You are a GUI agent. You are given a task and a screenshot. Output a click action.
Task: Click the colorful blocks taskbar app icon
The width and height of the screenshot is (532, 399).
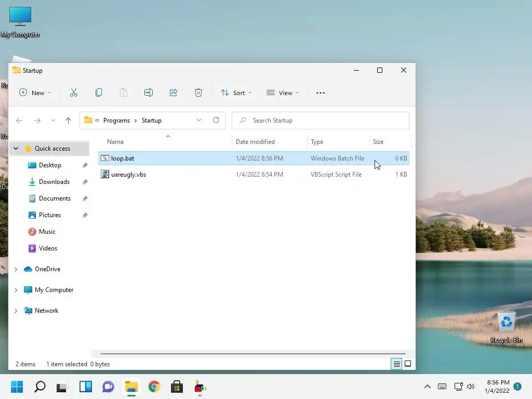tap(200, 387)
